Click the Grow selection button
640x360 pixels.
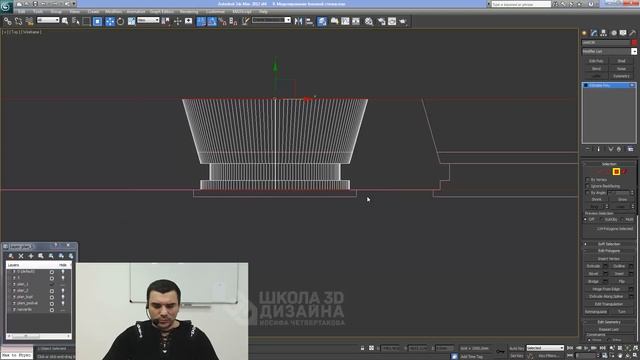click(x=622, y=200)
